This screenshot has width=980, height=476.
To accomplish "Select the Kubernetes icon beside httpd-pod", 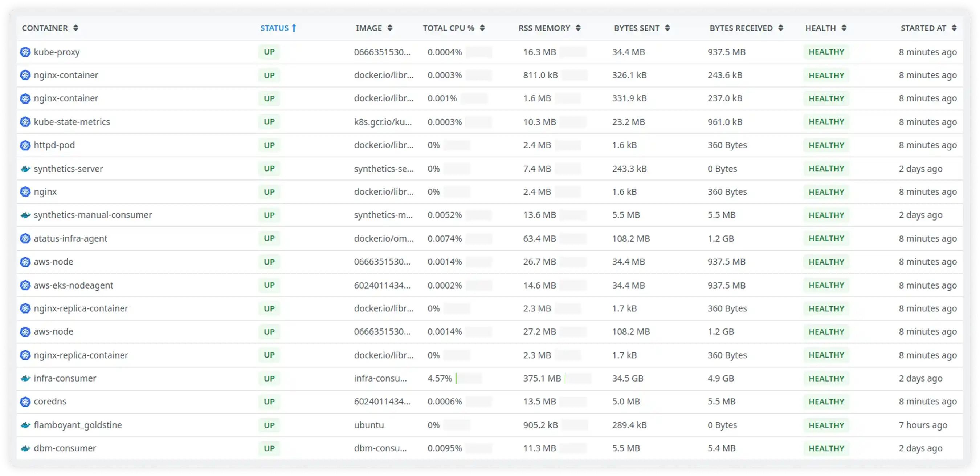I will pyautogui.click(x=25, y=145).
